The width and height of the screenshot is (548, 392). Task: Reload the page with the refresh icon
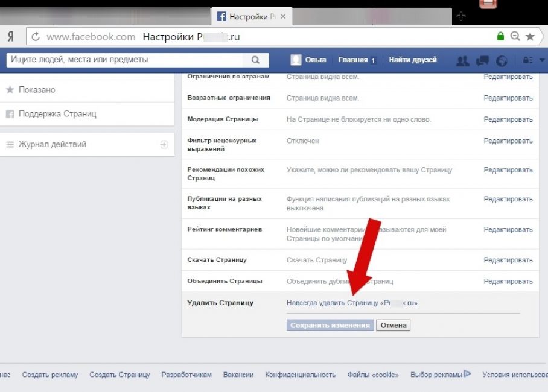[35, 37]
